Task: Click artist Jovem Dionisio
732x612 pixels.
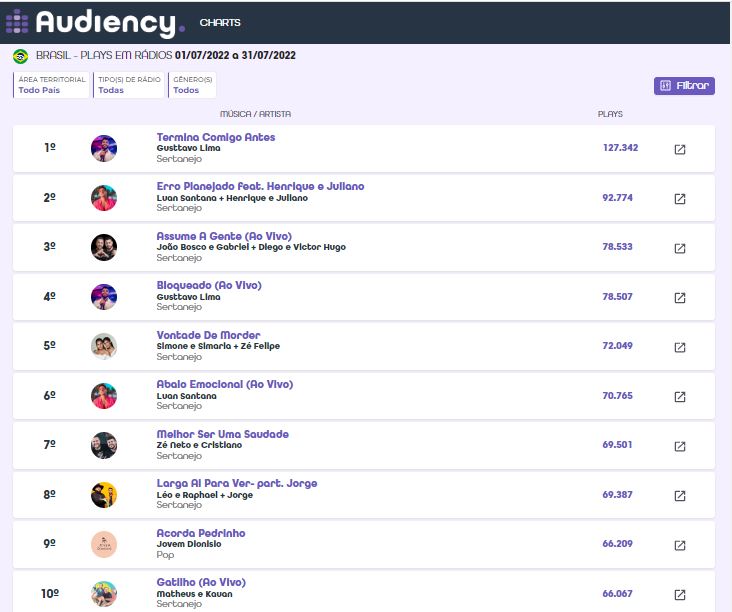Action: click(189, 544)
